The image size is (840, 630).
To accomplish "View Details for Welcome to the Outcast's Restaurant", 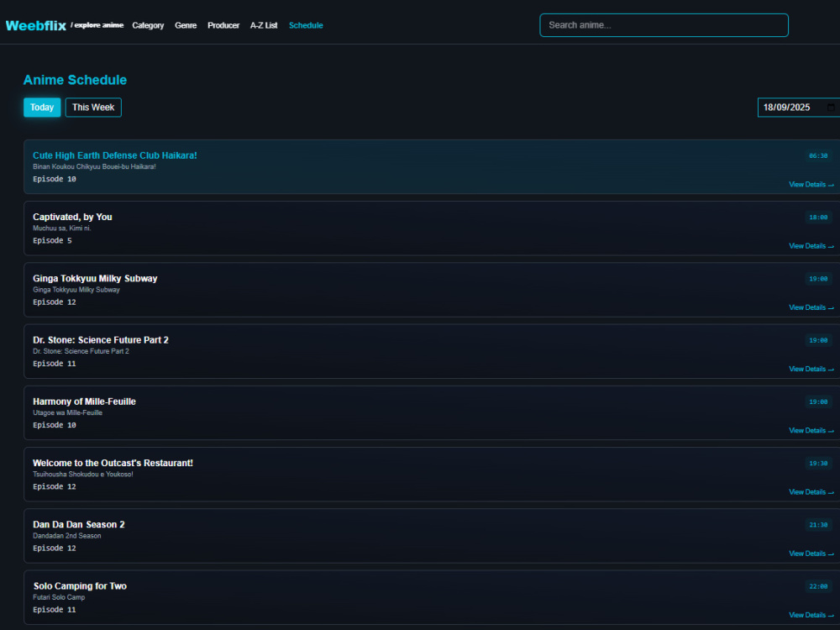I will [x=811, y=491].
